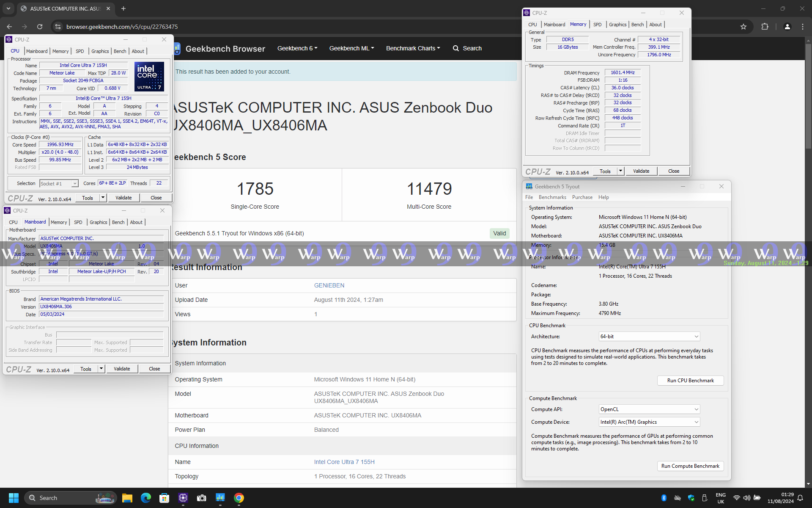
Task: Open the Intel Core Ultra 7 155H link
Action: point(344,462)
